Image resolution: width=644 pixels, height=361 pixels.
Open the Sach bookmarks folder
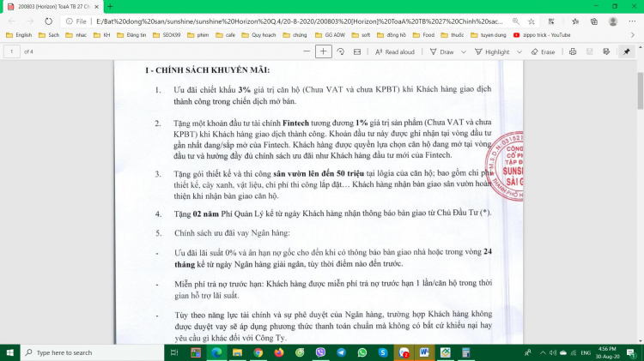[x=49, y=35]
